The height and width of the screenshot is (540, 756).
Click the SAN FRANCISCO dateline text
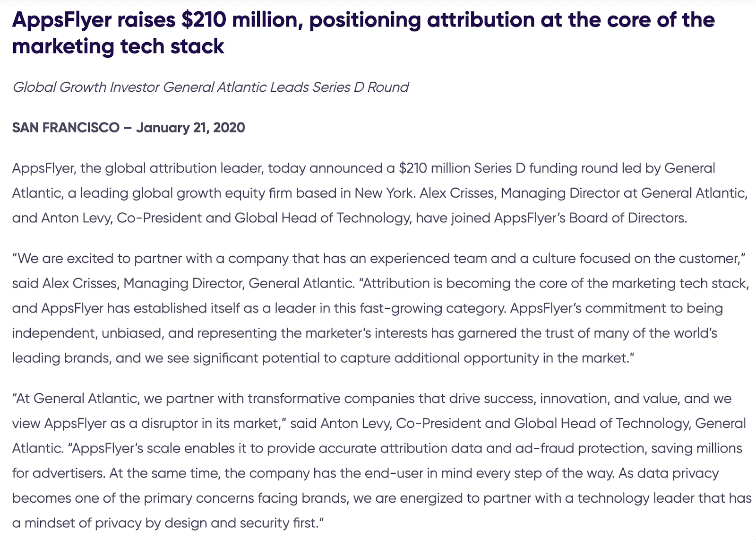[x=66, y=128]
